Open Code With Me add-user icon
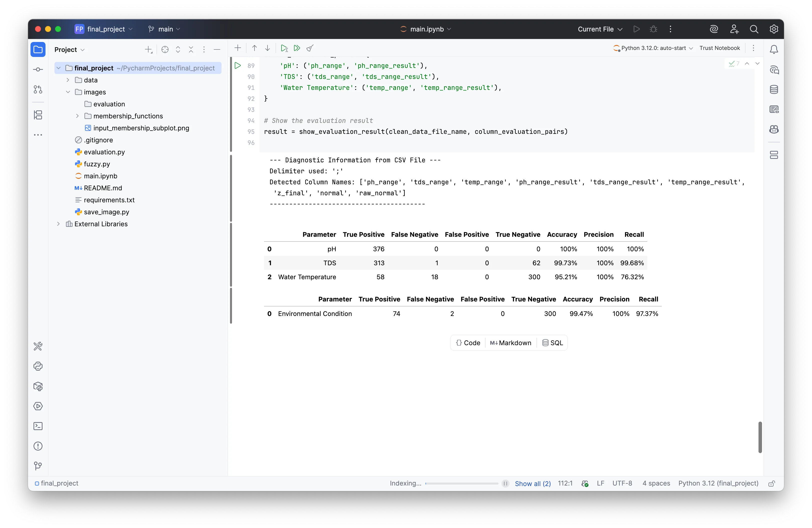Image resolution: width=812 pixels, height=528 pixels. [x=734, y=29]
